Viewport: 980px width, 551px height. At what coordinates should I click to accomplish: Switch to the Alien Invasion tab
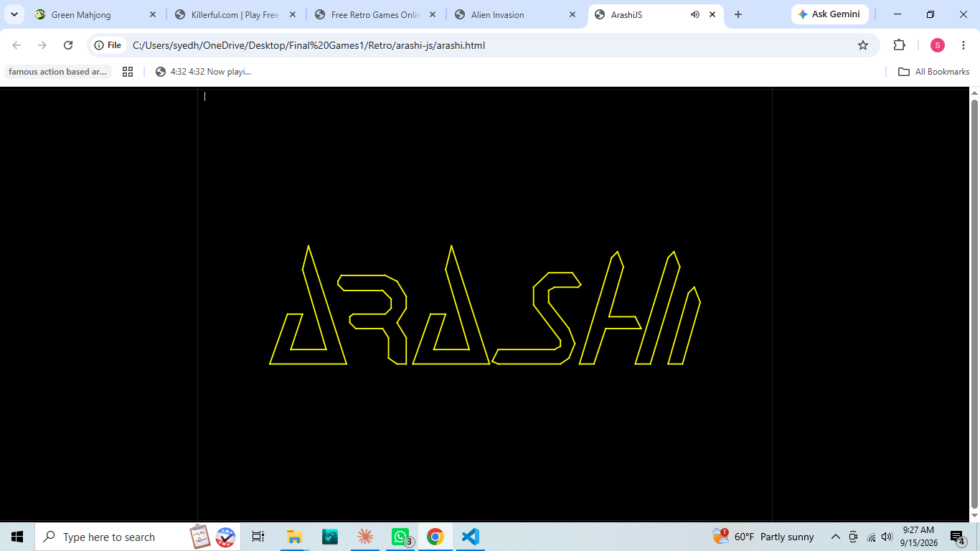(x=515, y=14)
